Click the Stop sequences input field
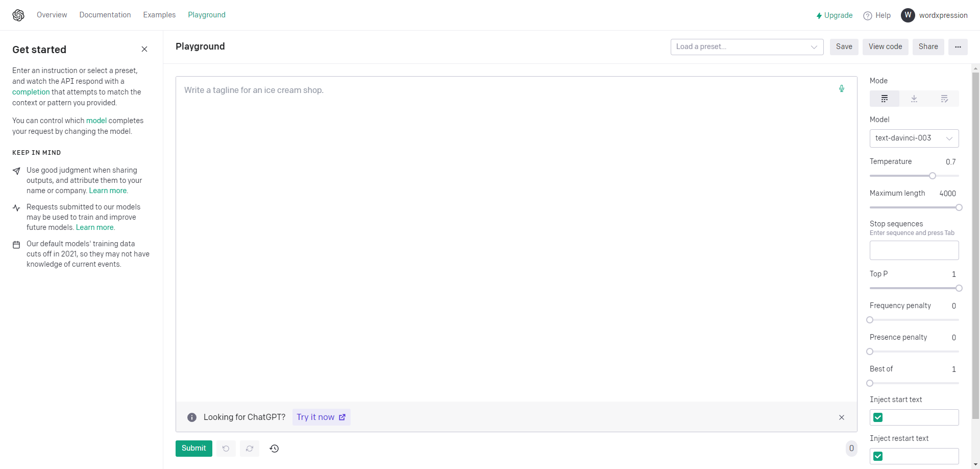This screenshot has width=980, height=469. pyautogui.click(x=914, y=250)
